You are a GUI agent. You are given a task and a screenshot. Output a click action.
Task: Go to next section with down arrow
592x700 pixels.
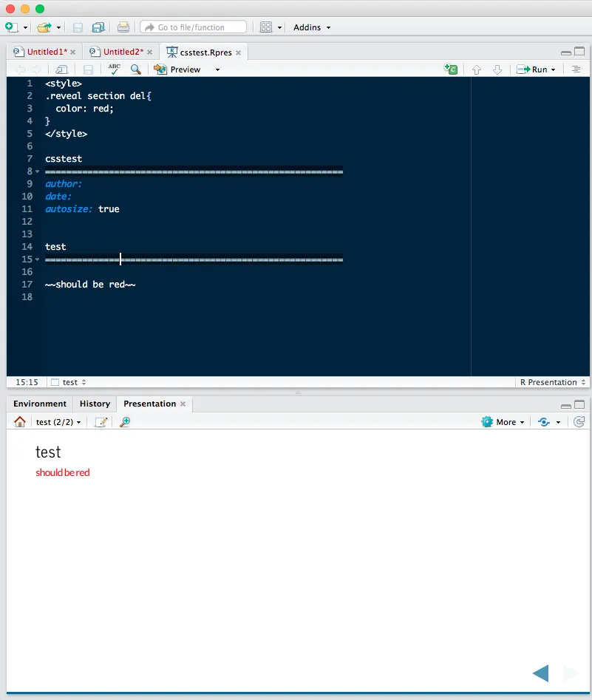tap(497, 69)
